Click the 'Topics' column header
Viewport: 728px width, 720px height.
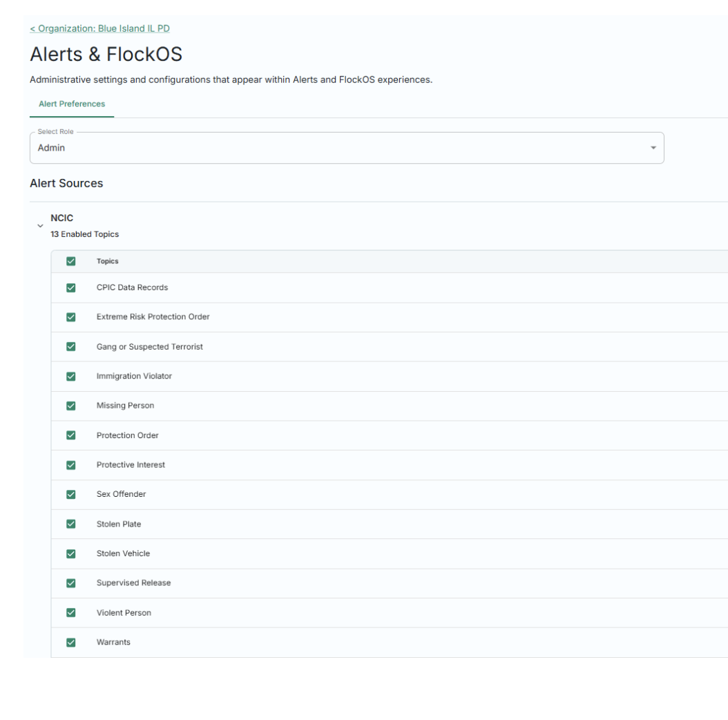[x=107, y=261]
